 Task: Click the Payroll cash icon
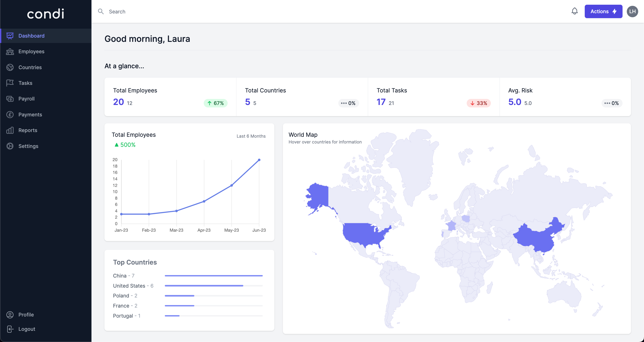tap(10, 98)
